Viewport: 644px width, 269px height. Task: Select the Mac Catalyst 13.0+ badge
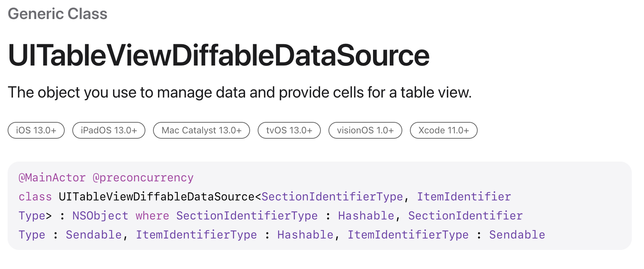click(x=201, y=130)
